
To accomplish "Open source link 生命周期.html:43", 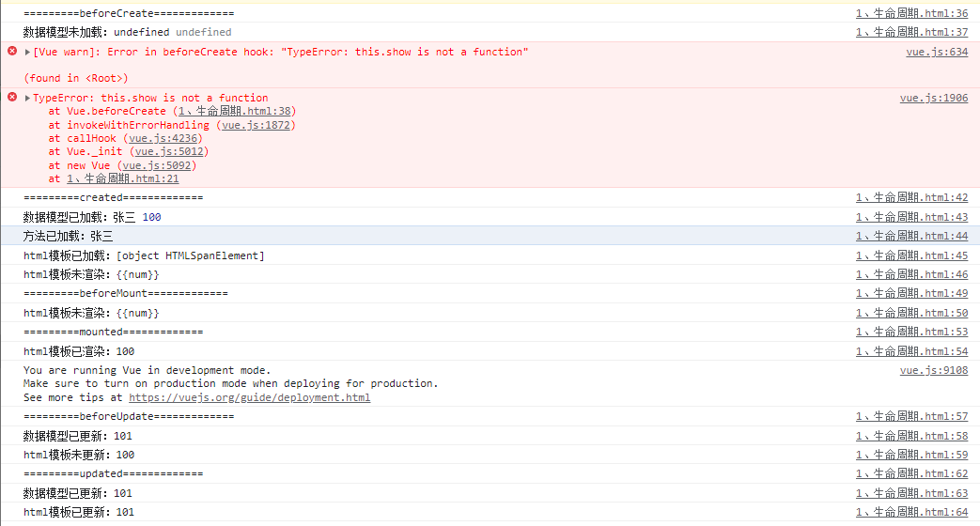I will click(x=911, y=217).
